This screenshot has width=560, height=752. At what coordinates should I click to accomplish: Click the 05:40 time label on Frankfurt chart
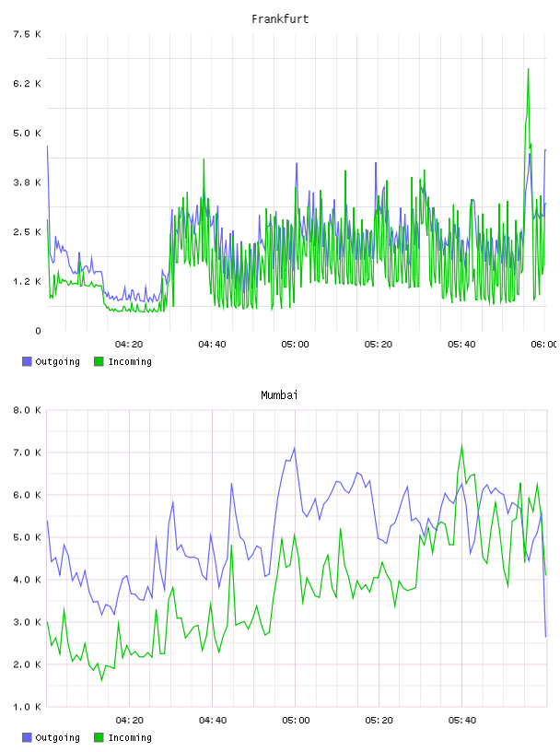click(x=461, y=345)
